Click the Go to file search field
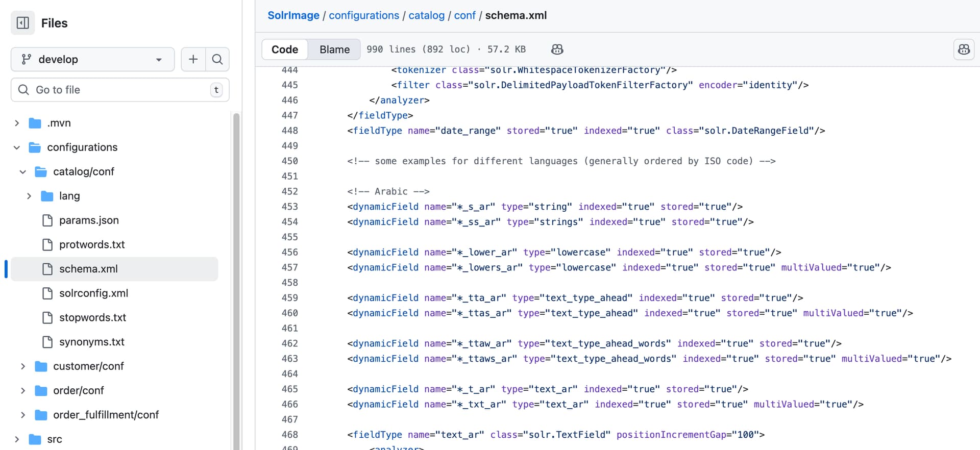Image resolution: width=980 pixels, height=450 pixels. click(120, 90)
